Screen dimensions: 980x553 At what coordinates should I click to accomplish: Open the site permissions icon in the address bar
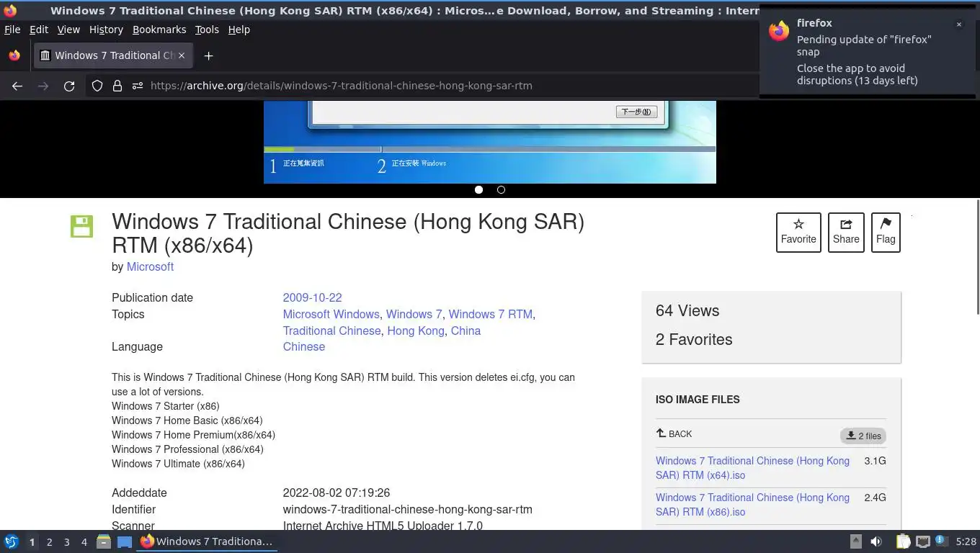[138, 86]
